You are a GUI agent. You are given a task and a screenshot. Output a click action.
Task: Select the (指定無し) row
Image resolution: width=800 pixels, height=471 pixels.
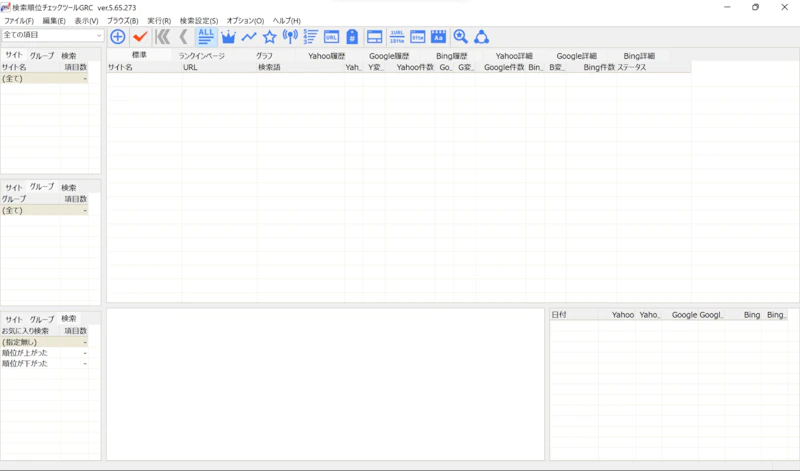click(x=44, y=342)
